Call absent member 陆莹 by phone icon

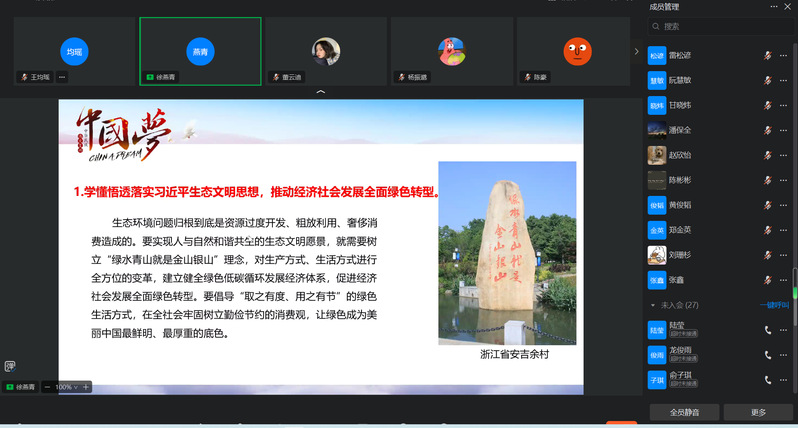768,329
